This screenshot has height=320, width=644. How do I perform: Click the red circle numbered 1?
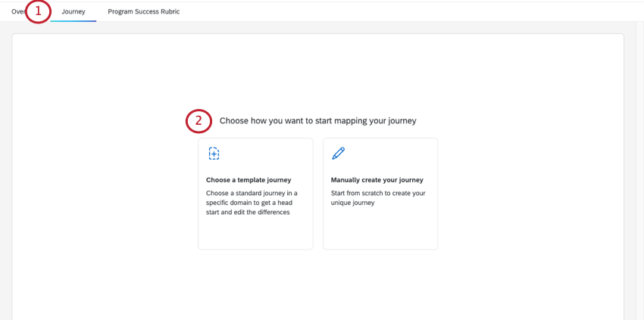point(38,11)
